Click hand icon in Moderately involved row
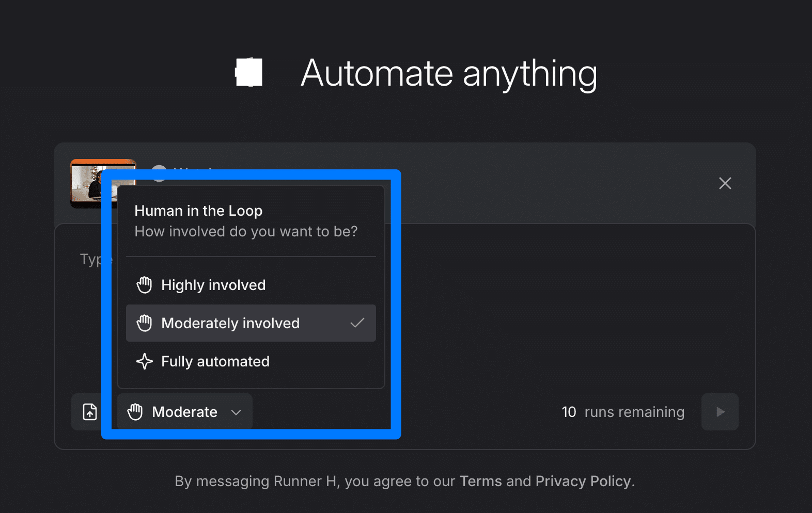This screenshot has height=513, width=812. (x=144, y=323)
